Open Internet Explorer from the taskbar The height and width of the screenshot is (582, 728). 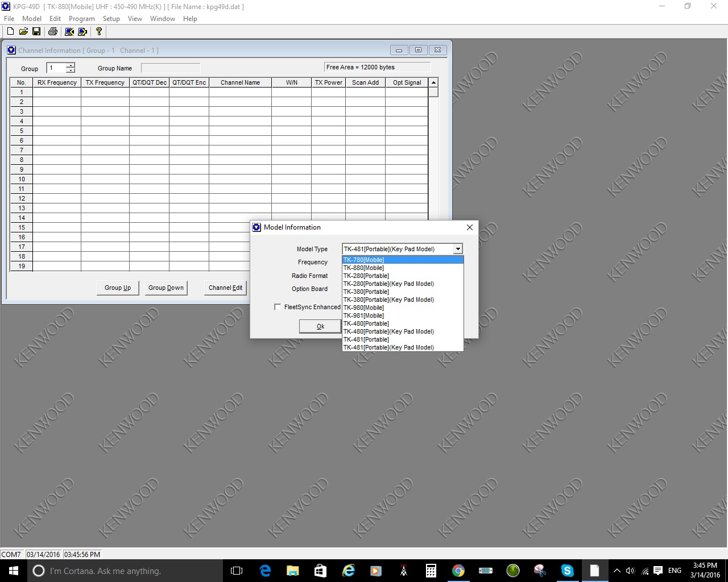pos(348,571)
